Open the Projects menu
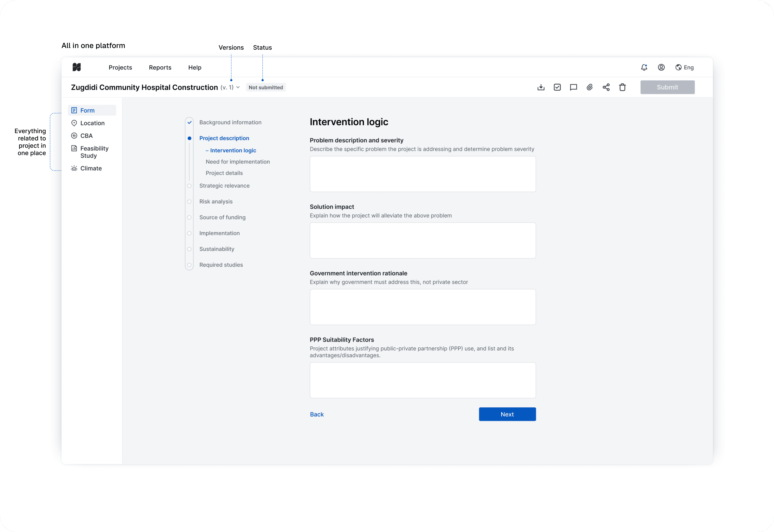The width and height of the screenshot is (774, 532). [120, 67]
